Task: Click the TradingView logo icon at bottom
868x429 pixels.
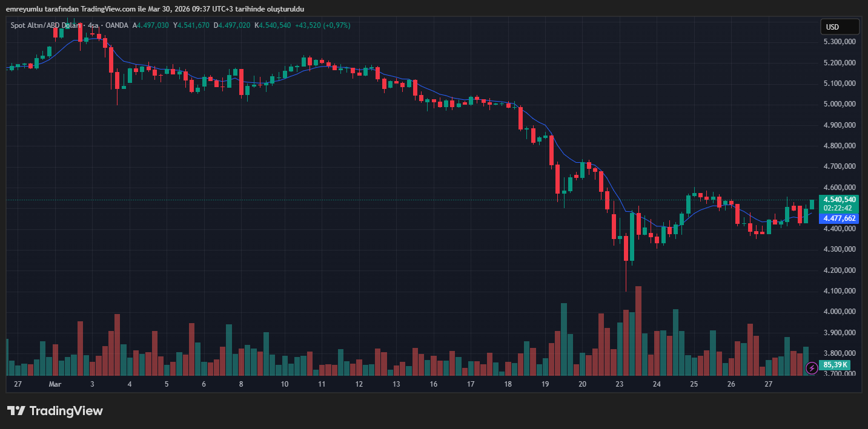Action: coord(16,411)
